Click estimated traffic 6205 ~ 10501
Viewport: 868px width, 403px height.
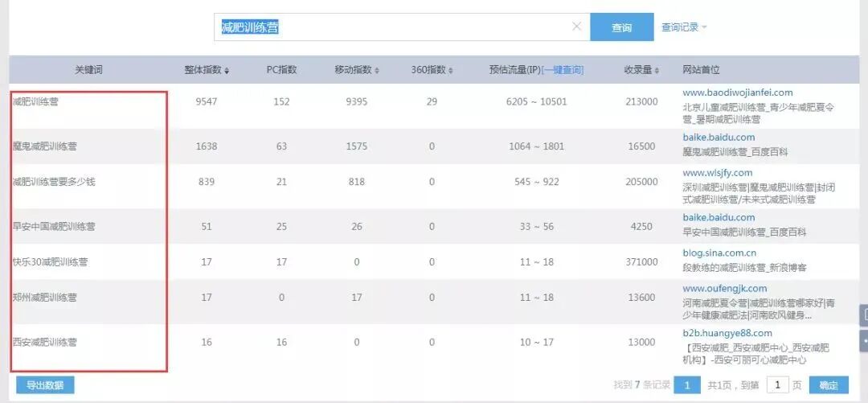pyautogui.click(x=536, y=102)
